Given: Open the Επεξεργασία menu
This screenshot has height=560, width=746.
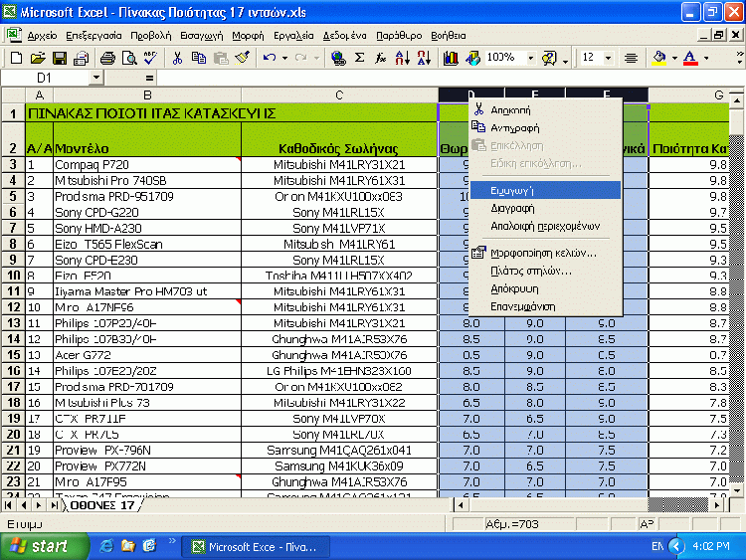Looking at the screenshot, I should pyautogui.click(x=93, y=36).
